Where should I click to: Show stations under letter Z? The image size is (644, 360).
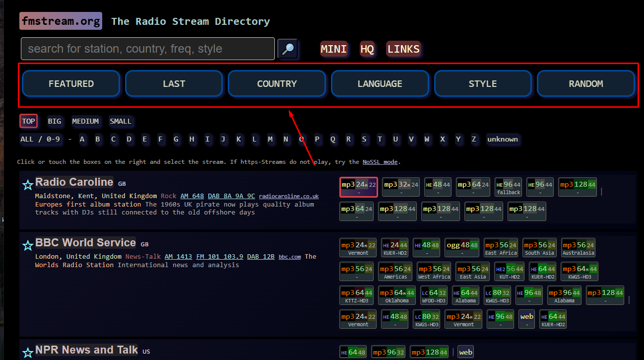click(x=474, y=139)
